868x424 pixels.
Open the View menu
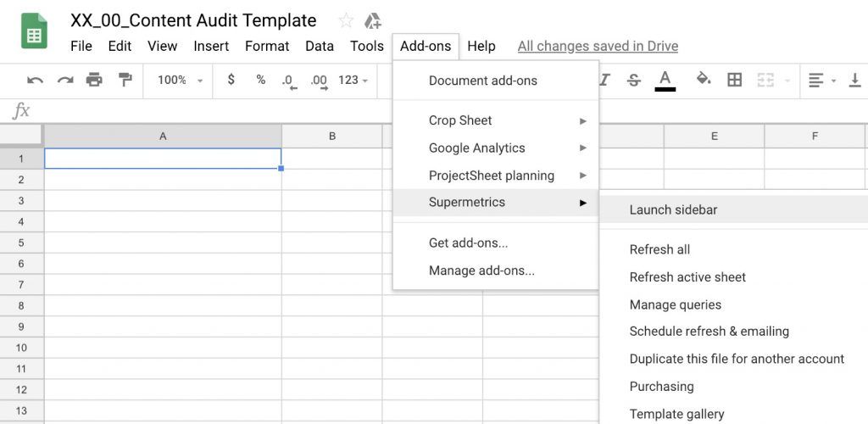[162, 46]
